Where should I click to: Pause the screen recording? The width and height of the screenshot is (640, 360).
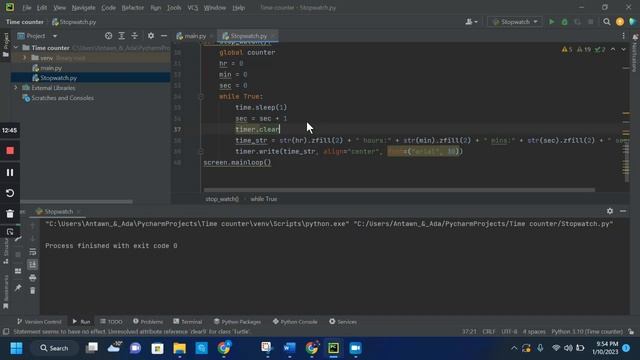pos(10,172)
